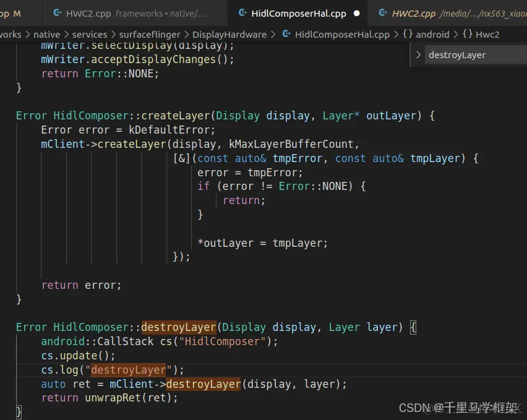Click namespace braces icon before Hwc2
This screenshot has height=420, width=527.
click(467, 34)
